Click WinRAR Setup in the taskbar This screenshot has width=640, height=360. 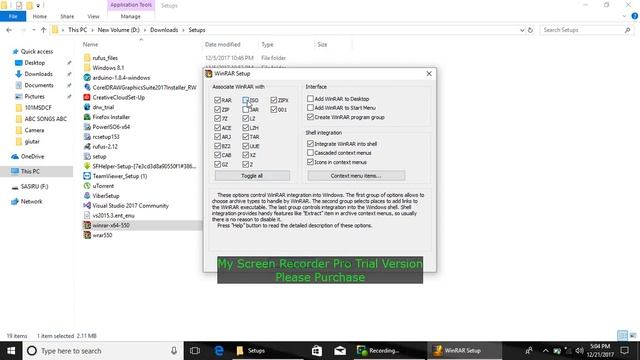click(x=464, y=351)
